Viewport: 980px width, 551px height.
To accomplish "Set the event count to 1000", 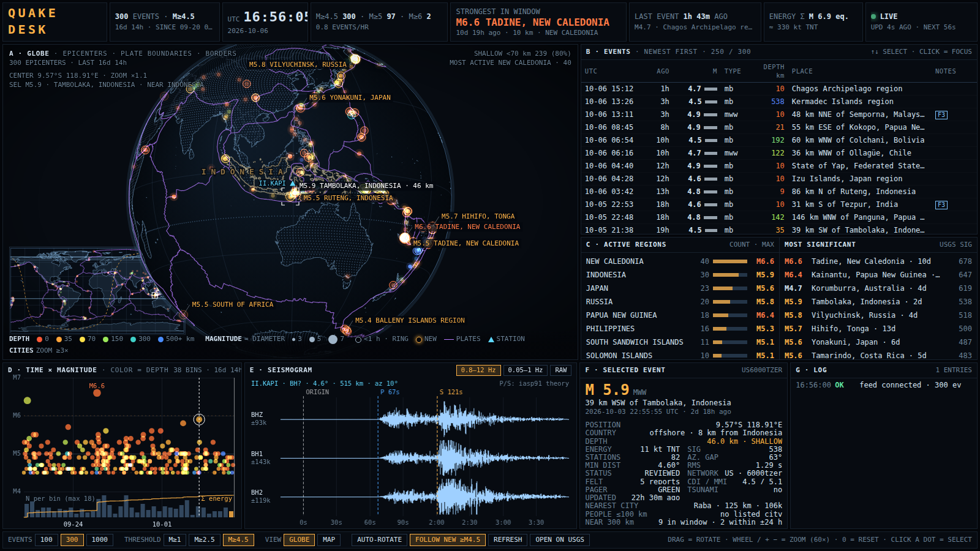I will tap(99, 539).
